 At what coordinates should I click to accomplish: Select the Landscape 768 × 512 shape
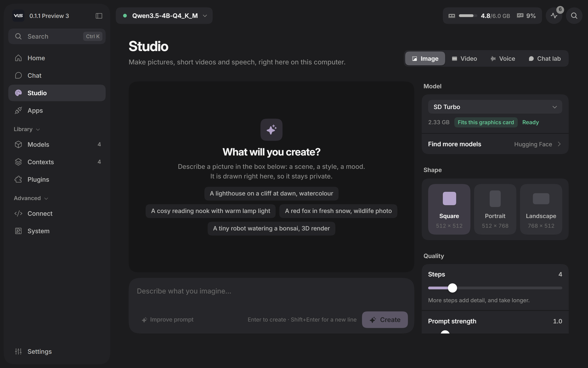point(541,209)
